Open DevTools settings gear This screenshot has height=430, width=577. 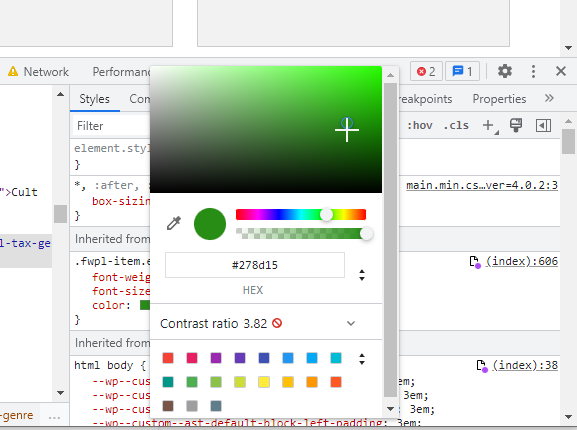[x=505, y=71]
